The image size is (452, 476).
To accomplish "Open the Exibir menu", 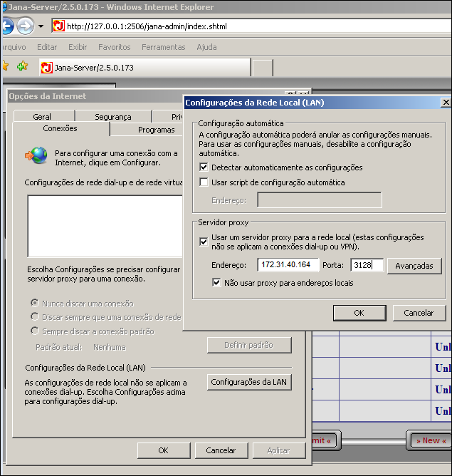I will coord(78,47).
